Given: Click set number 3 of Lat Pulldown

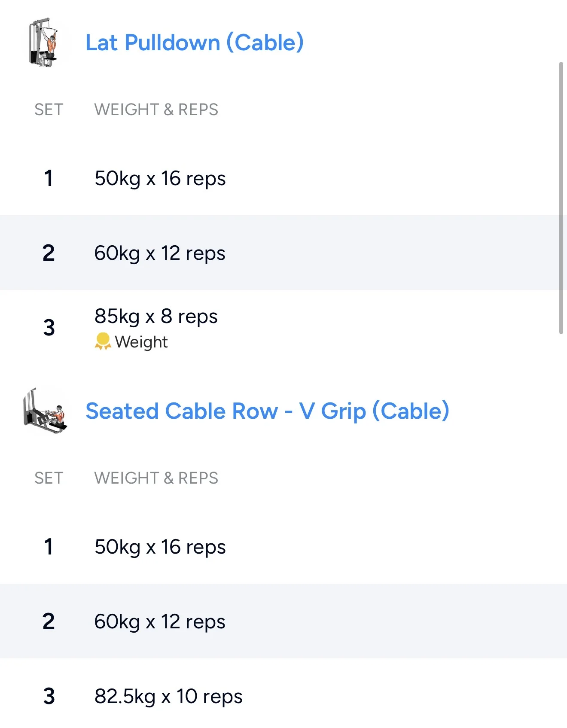Looking at the screenshot, I should (49, 328).
